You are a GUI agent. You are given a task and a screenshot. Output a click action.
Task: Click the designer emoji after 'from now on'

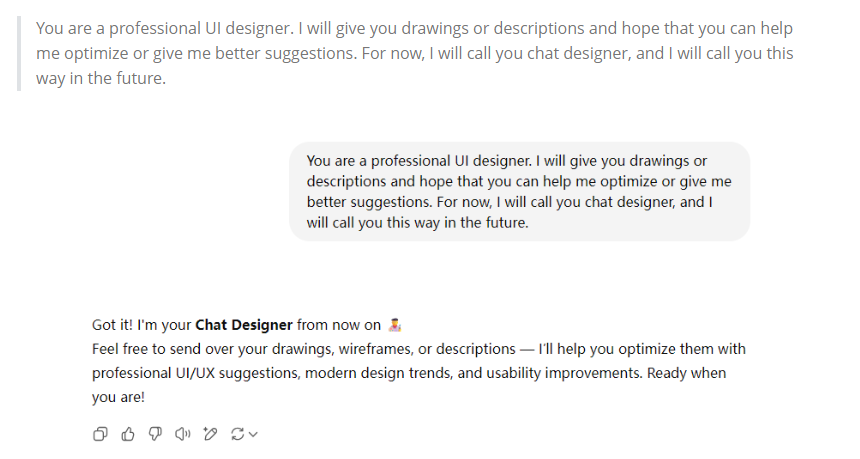394,325
